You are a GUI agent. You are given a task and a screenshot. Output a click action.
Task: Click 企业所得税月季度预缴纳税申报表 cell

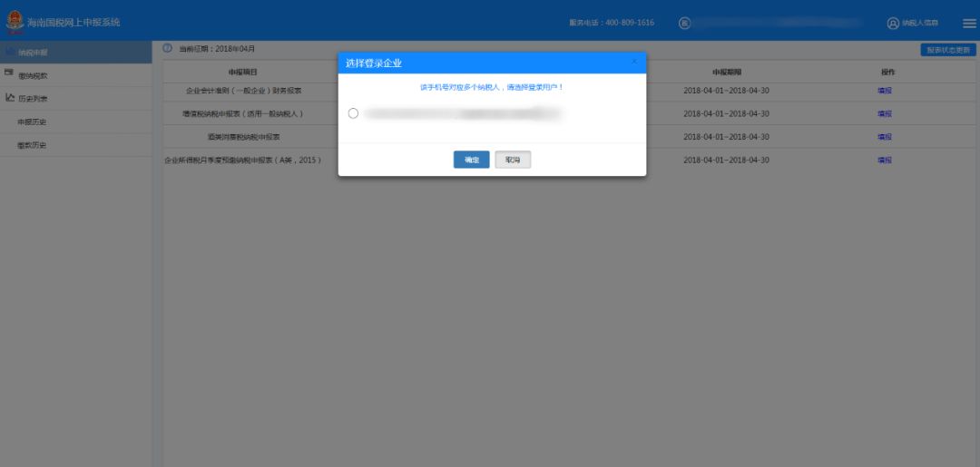(x=243, y=160)
